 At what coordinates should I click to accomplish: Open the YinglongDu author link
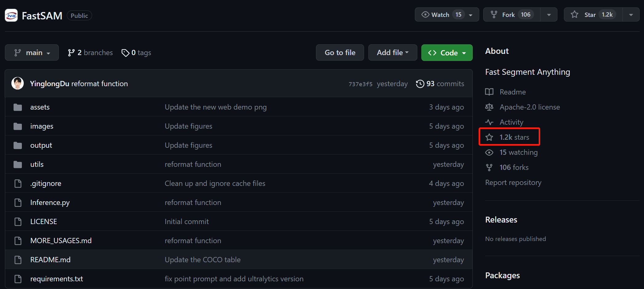[50, 84]
